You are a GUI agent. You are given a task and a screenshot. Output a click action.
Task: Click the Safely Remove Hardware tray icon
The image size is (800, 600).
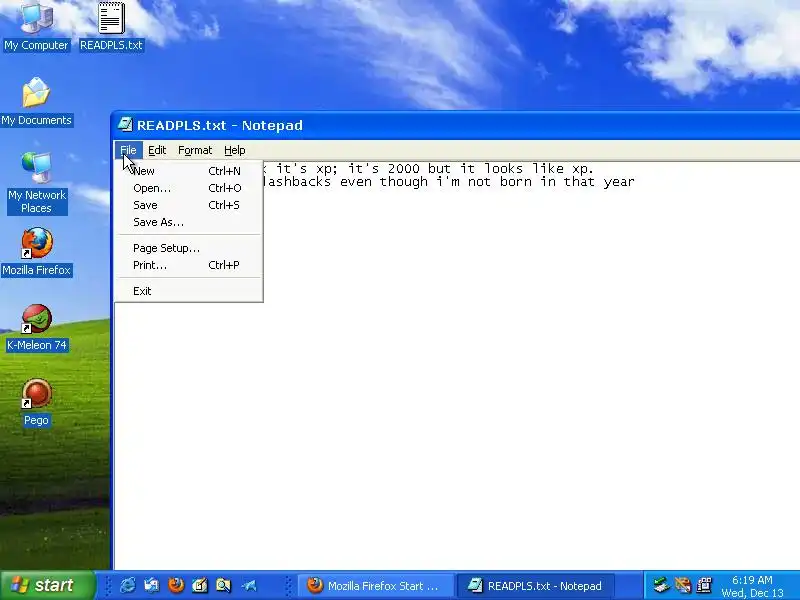(662, 585)
